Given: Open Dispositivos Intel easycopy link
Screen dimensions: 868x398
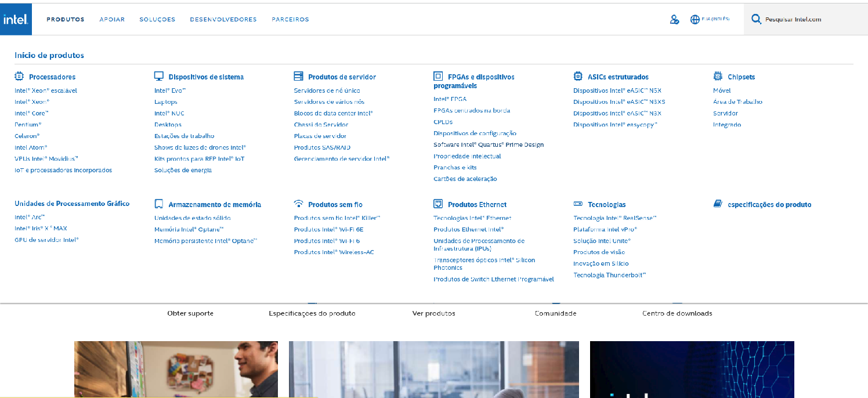Looking at the screenshot, I should (616, 125).
